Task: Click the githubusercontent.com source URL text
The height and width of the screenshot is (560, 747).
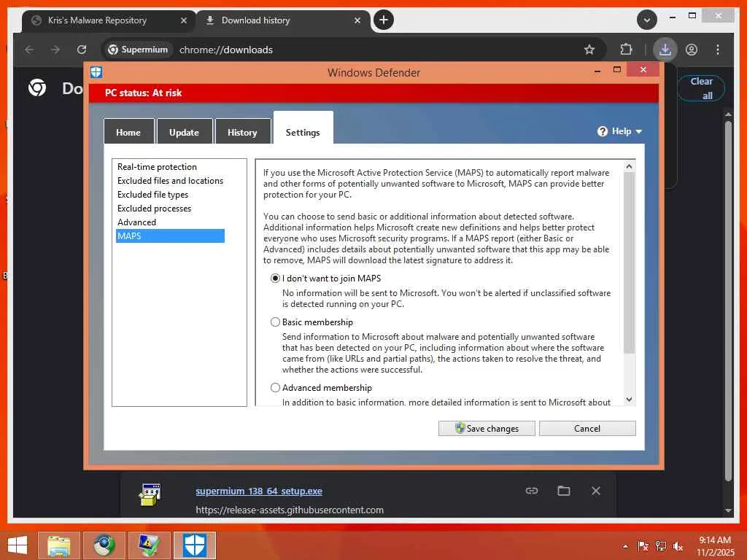Action: click(289, 510)
